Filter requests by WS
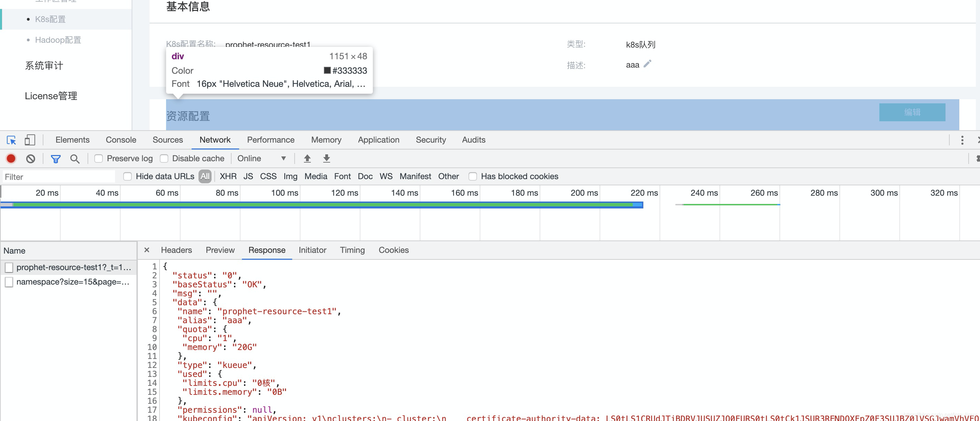The height and width of the screenshot is (421, 980). (x=386, y=176)
